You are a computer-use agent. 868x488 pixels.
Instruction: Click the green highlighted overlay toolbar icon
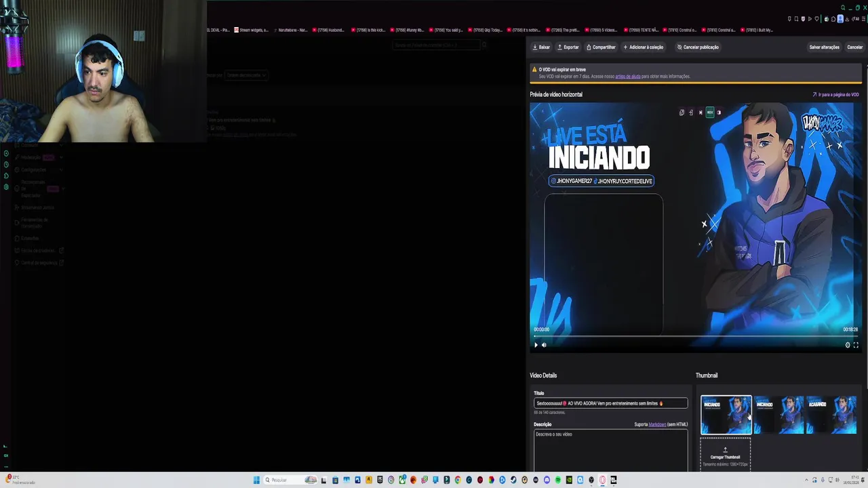point(710,113)
